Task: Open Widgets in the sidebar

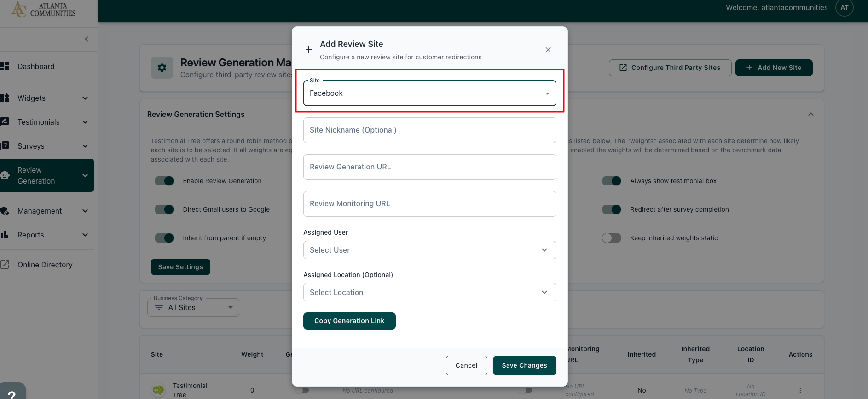Action: click(x=31, y=98)
